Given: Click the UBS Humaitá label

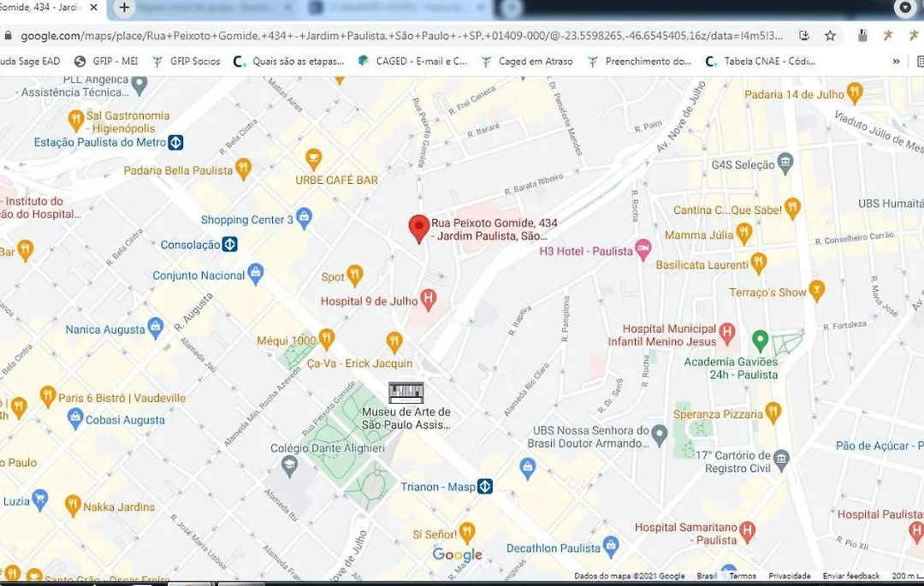Looking at the screenshot, I should [891, 204].
